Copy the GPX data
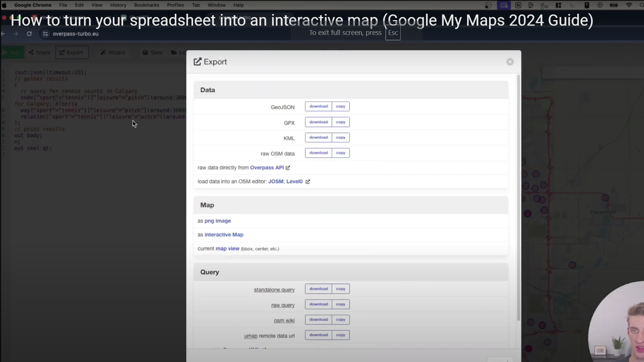Image resolution: width=644 pixels, height=362 pixels. point(341,122)
